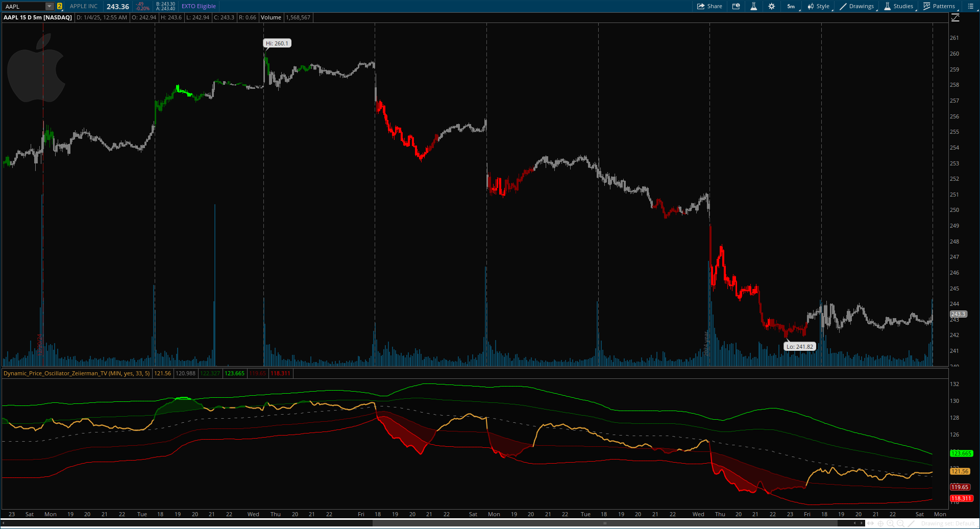Click the EXTO Eligible label

coord(199,6)
